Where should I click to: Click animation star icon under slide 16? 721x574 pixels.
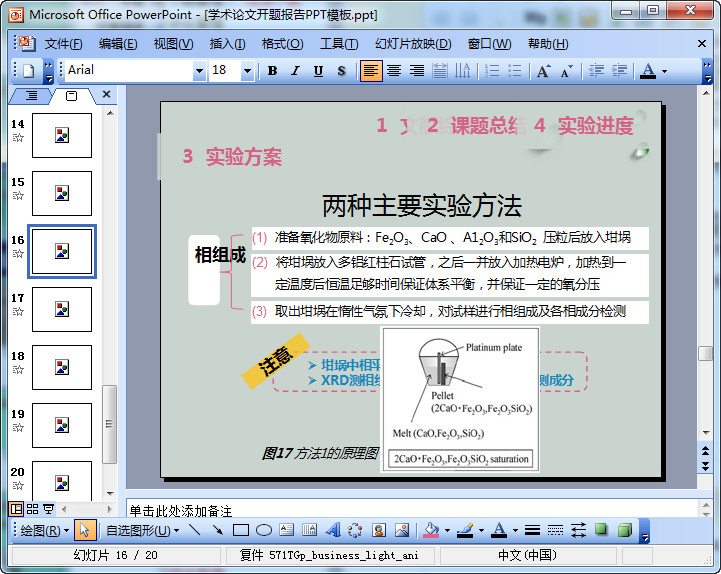[x=18, y=253]
